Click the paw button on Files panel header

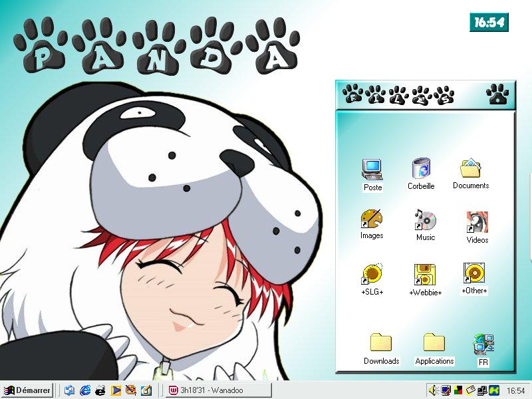tap(497, 94)
